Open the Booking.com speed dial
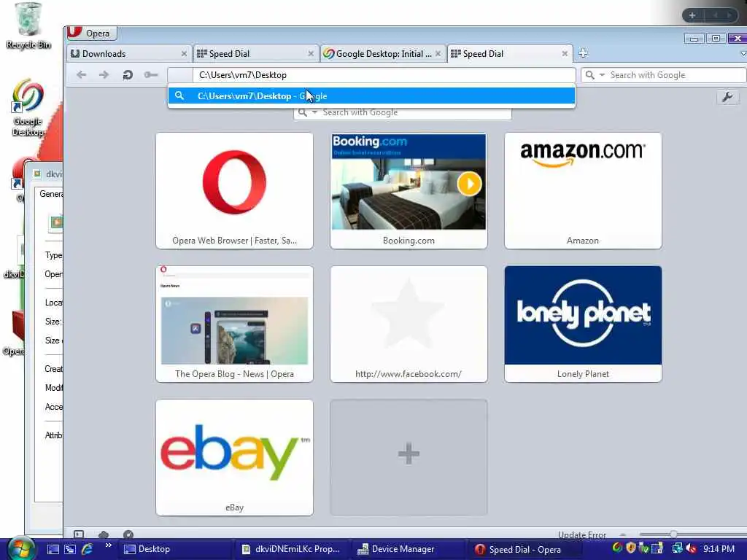 (409, 190)
